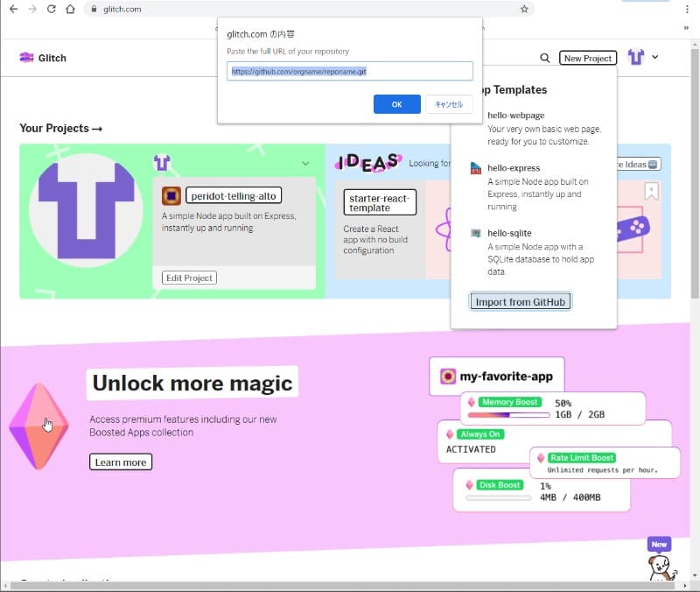The width and height of the screenshot is (700, 592).
Task: Click the Always On badge
Action: coord(480,433)
